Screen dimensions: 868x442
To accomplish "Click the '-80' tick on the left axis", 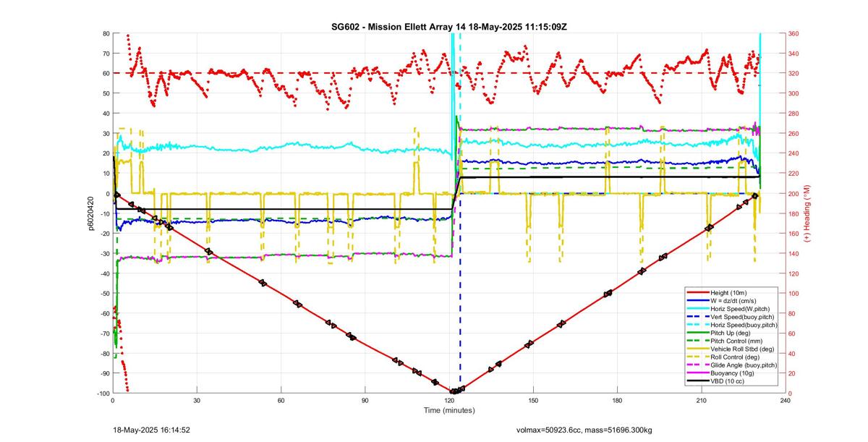I will 103,353.
